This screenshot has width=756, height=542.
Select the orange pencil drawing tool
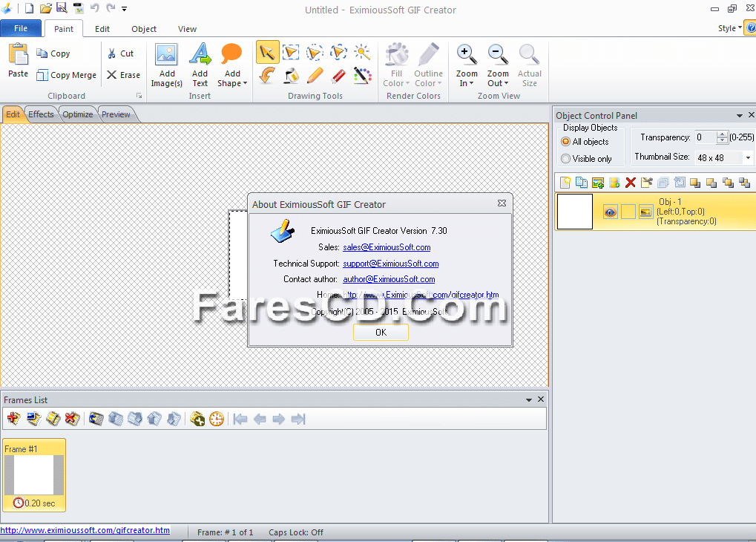315,76
